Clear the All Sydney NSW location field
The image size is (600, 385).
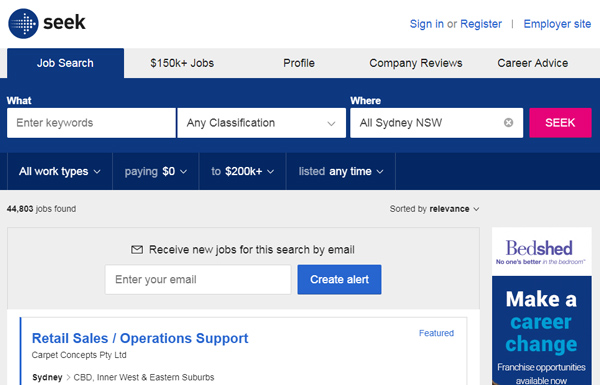tap(508, 122)
